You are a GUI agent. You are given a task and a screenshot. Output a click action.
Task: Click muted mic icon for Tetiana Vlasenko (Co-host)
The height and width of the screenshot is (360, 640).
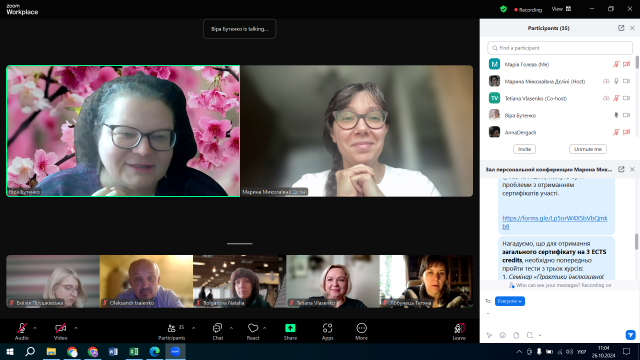click(x=616, y=98)
